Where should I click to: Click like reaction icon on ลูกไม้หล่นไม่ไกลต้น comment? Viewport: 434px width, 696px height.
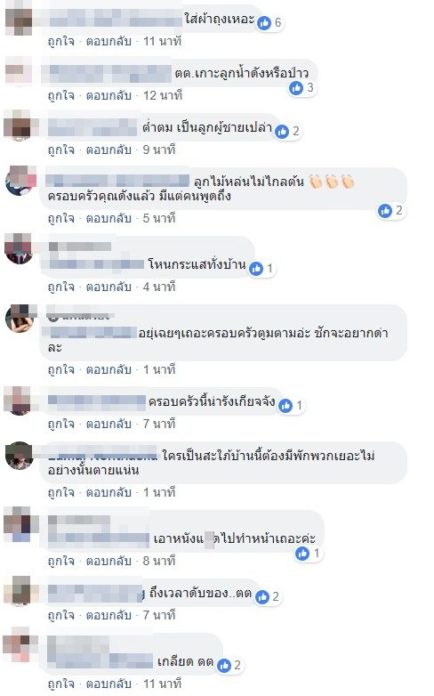(x=385, y=210)
